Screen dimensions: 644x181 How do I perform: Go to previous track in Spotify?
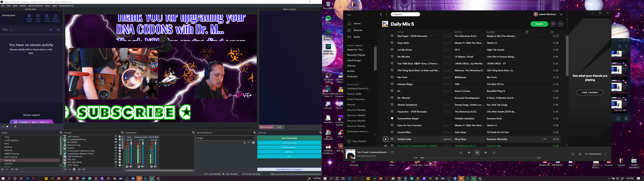[469, 153]
